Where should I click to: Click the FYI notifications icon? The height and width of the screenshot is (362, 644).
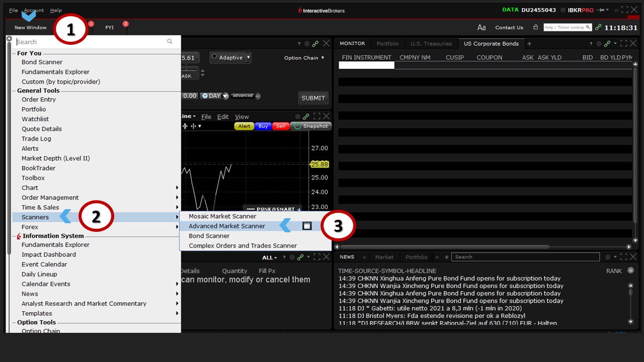tap(110, 27)
